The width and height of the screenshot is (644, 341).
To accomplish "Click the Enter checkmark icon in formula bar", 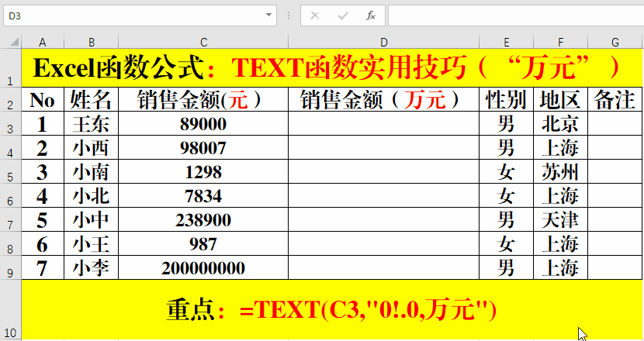I will coord(343,15).
